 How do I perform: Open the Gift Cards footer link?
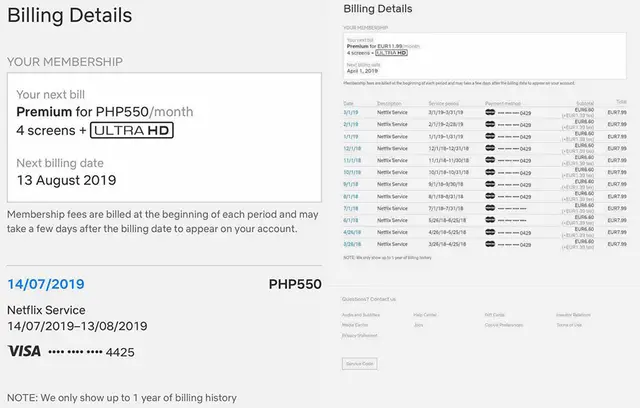[494, 315]
